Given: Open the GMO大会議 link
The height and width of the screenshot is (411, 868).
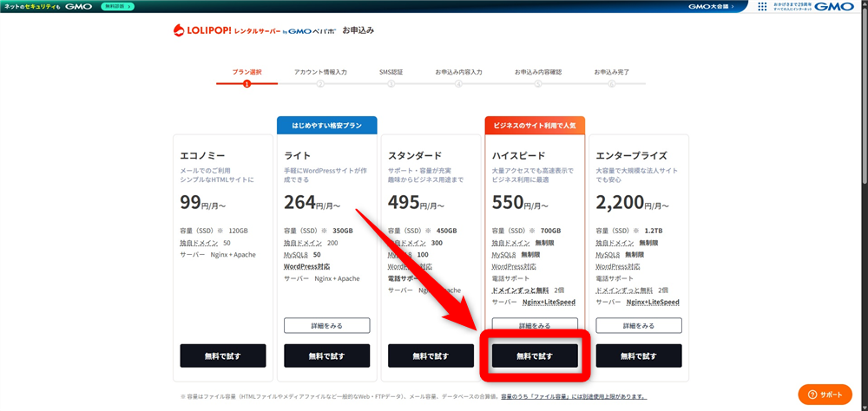Looking at the screenshot, I should click(x=712, y=6).
